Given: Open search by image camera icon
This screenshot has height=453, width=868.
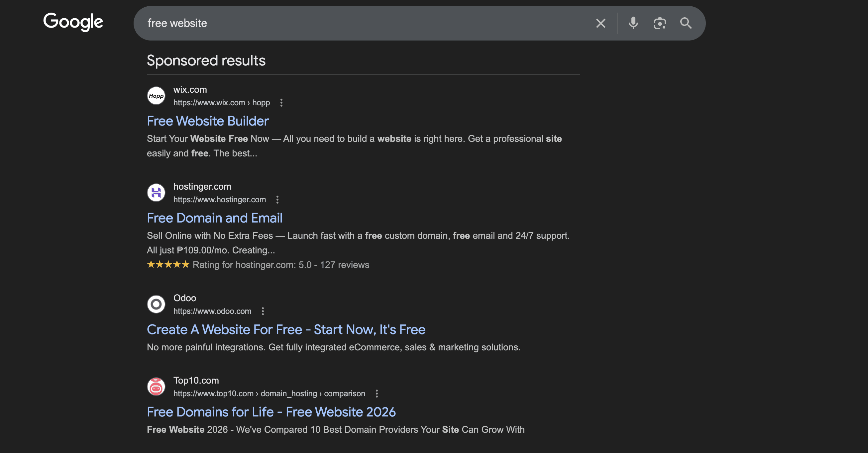Looking at the screenshot, I should pyautogui.click(x=659, y=23).
